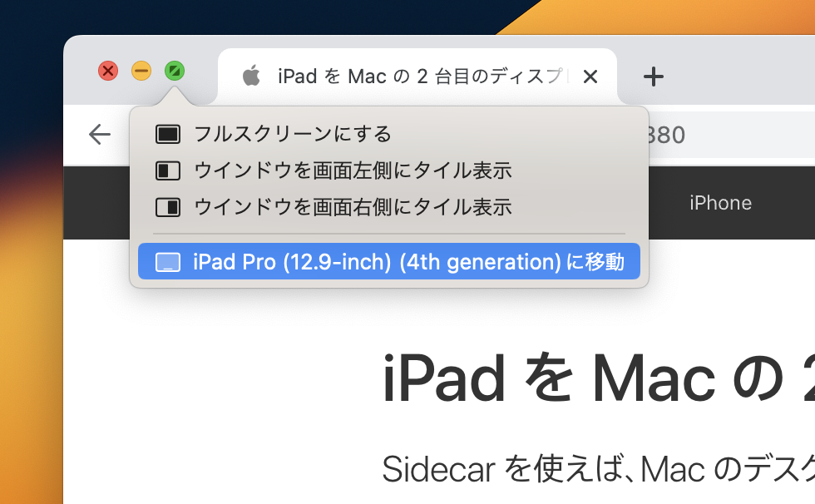Image resolution: width=815 pixels, height=504 pixels.
Task: Click the Apple logo favicon in tab
Action: pos(250,77)
